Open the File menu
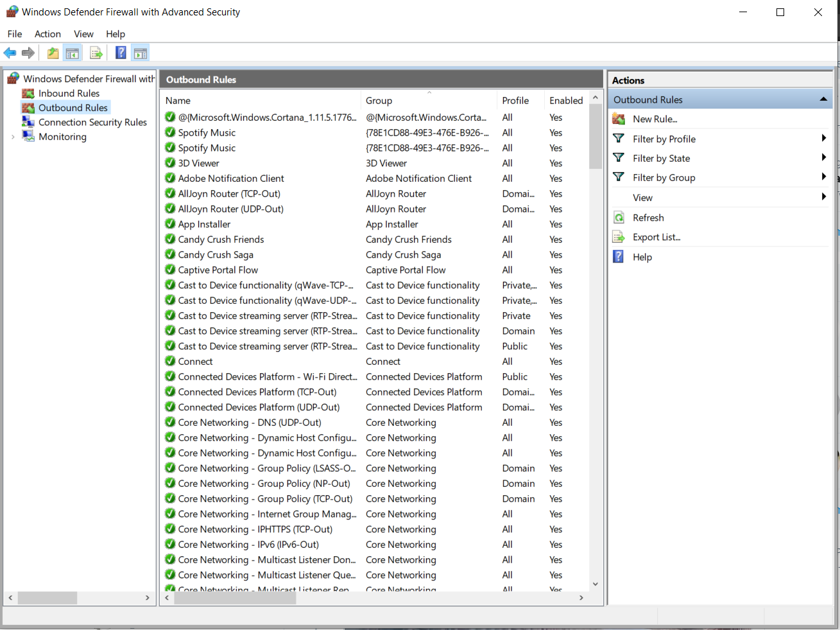Screen dimensions: 840x630 [x=15, y=34]
